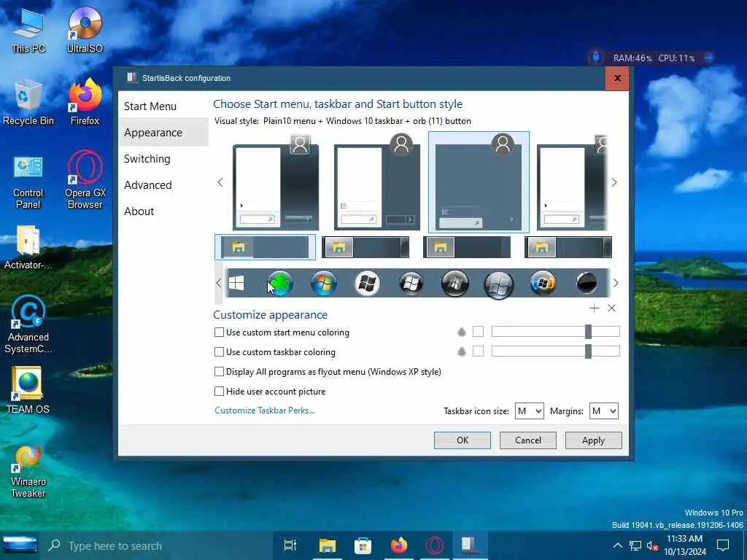The height and width of the screenshot is (560, 747).
Task: Click the Type here to search box
Action: click(158, 545)
